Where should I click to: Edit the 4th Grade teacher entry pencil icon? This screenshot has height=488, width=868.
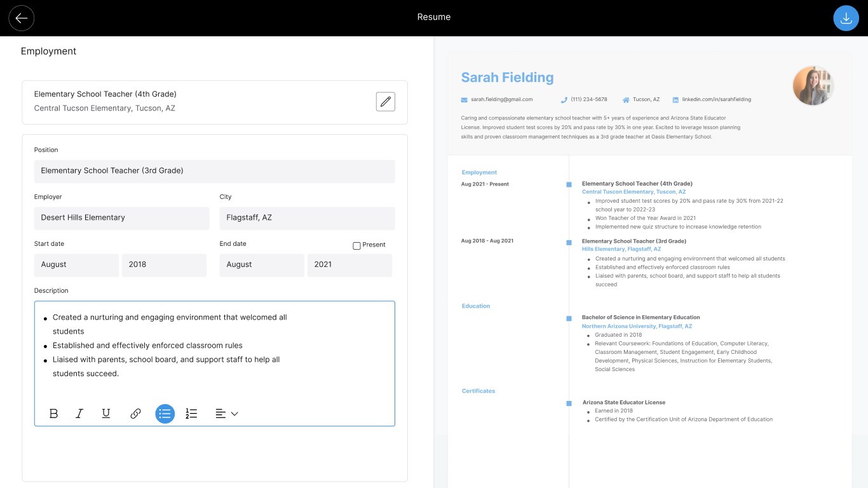386,102
